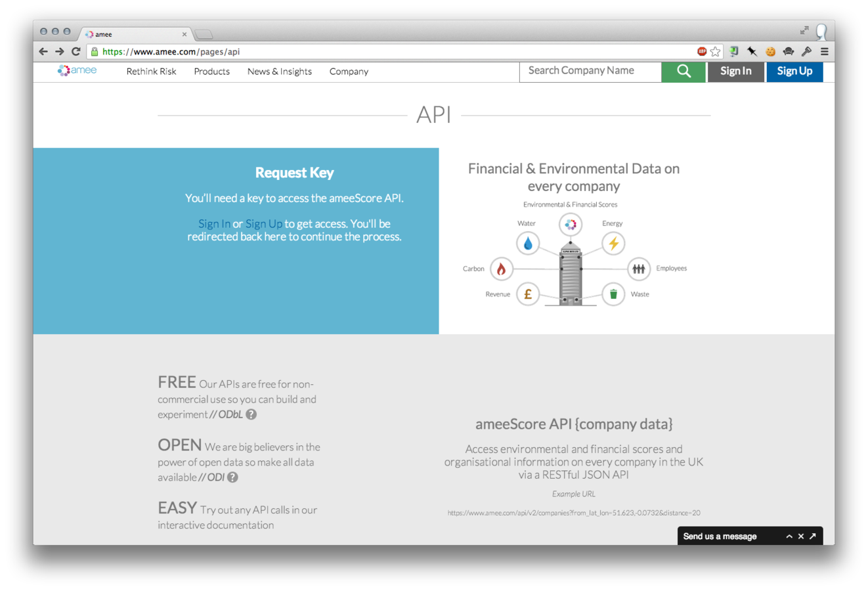Click the Chrome user profile icon
This screenshot has width=868, height=591.
[821, 31]
